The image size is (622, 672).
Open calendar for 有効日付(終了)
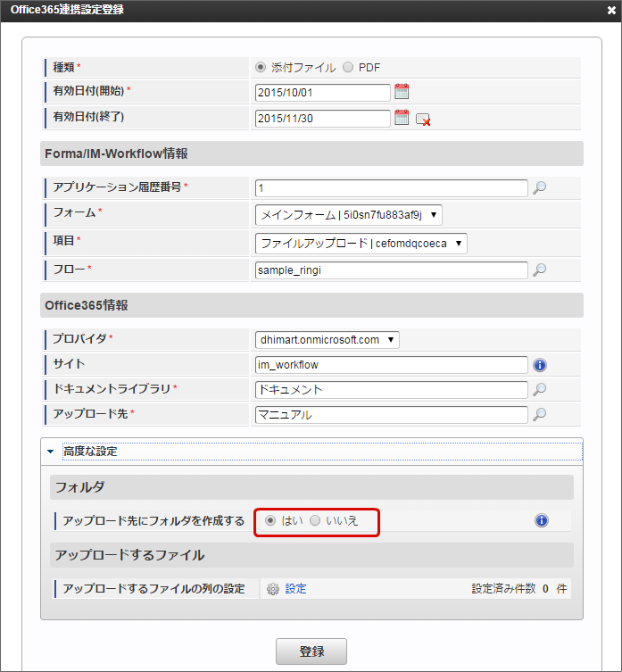coord(402,117)
